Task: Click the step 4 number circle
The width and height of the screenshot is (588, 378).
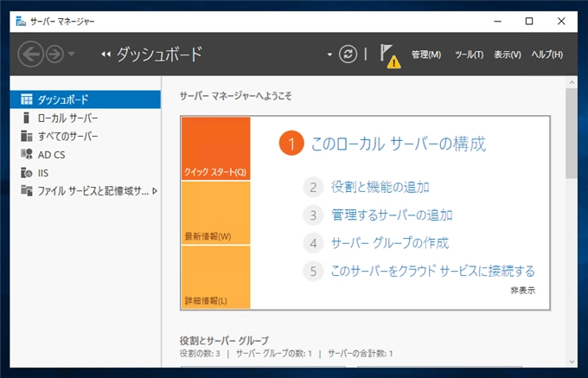Action: coord(313,243)
